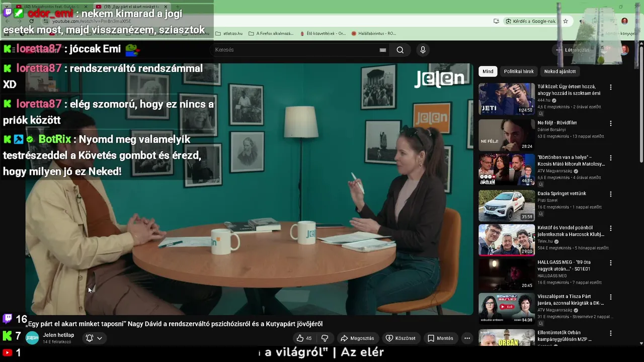The image size is (644, 362).
Task: Like the video with thumbs up
Action: [304, 338]
